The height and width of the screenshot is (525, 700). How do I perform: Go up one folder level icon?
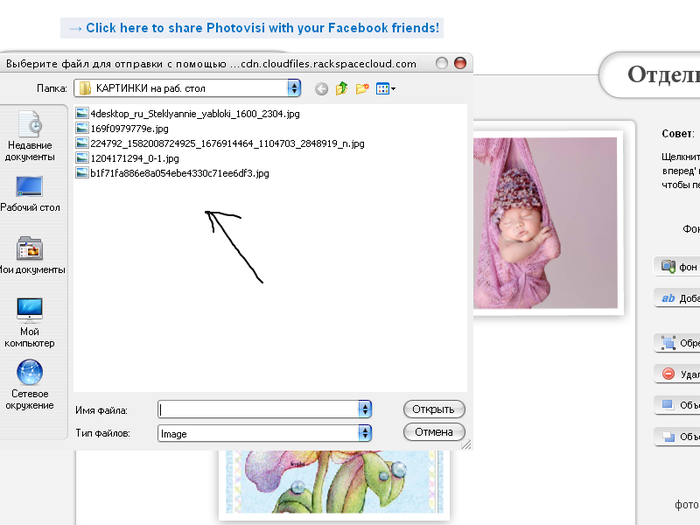click(x=342, y=88)
